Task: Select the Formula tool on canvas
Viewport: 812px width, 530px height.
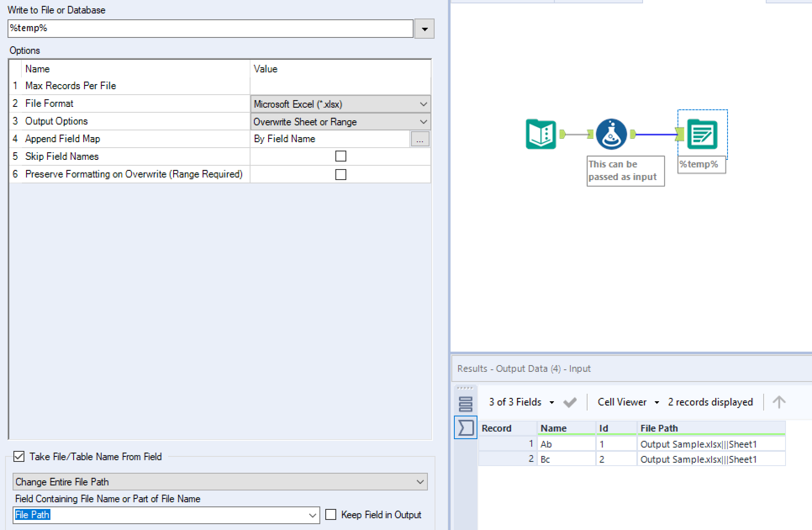Action: pyautogui.click(x=611, y=134)
